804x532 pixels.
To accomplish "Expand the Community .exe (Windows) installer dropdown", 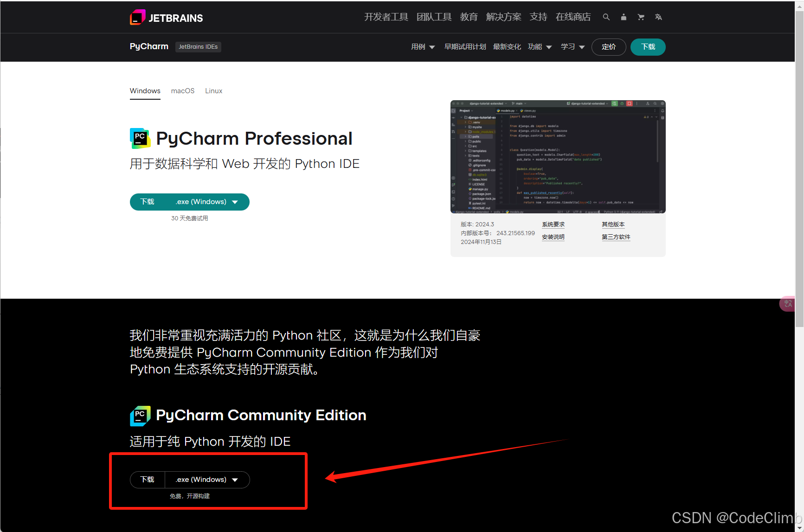I will [x=207, y=480].
